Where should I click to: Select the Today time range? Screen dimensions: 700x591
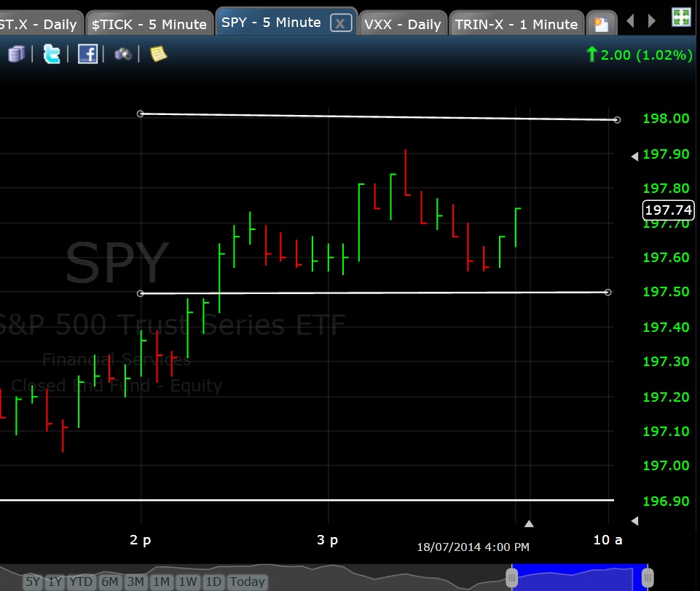click(248, 582)
